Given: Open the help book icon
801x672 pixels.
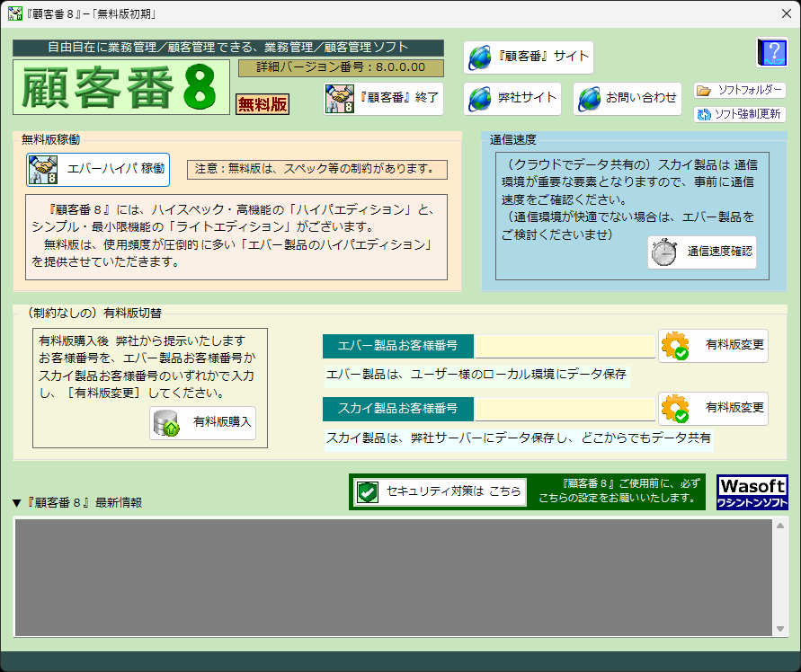Looking at the screenshot, I should point(772,52).
